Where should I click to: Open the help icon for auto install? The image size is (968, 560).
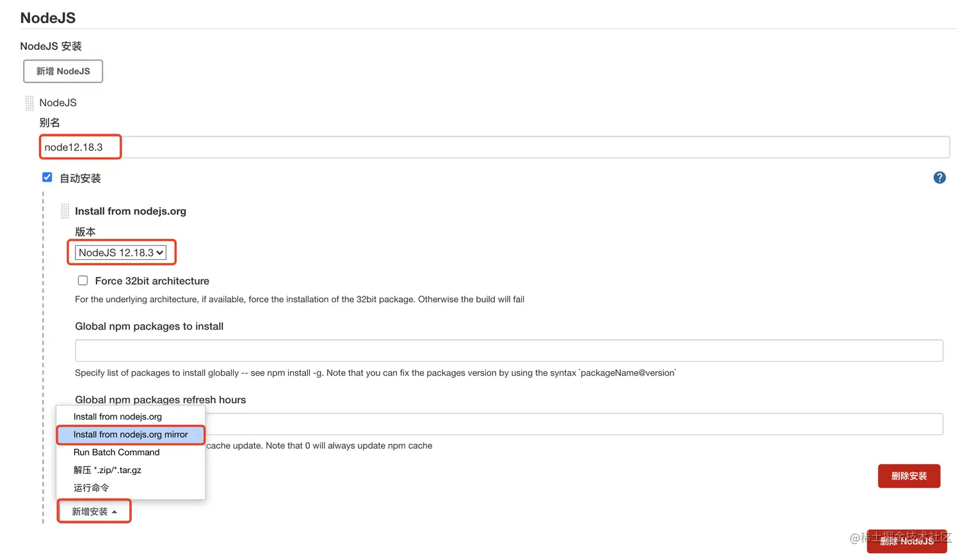pyautogui.click(x=939, y=178)
